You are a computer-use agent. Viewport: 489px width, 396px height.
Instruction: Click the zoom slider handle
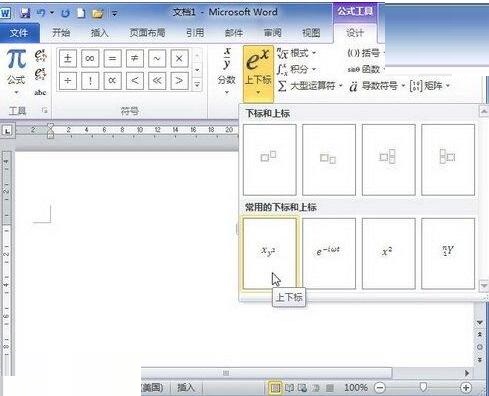423,387
